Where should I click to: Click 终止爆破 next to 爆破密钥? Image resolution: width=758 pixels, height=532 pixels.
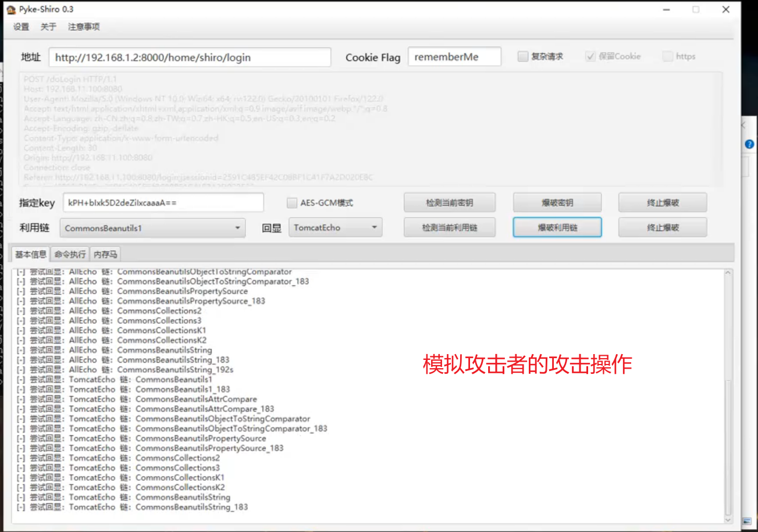tap(663, 202)
